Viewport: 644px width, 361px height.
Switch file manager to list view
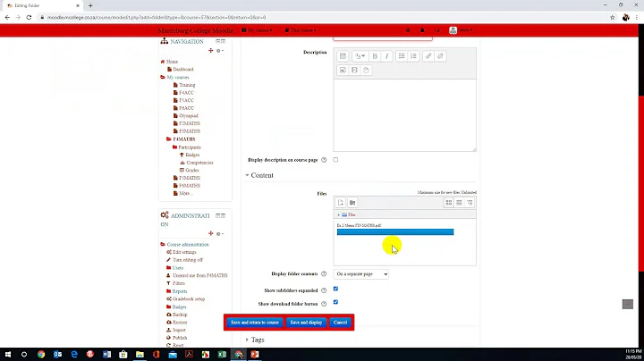coord(459,203)
